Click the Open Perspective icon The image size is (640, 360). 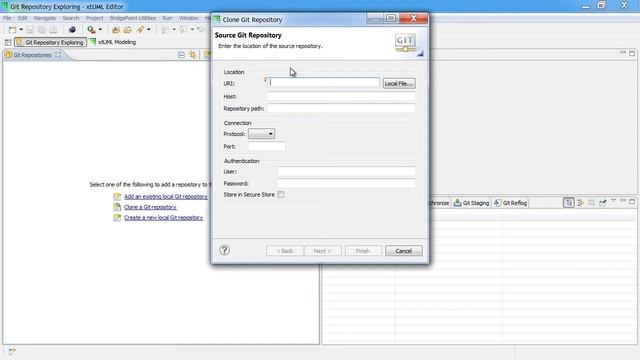[8, 42]
